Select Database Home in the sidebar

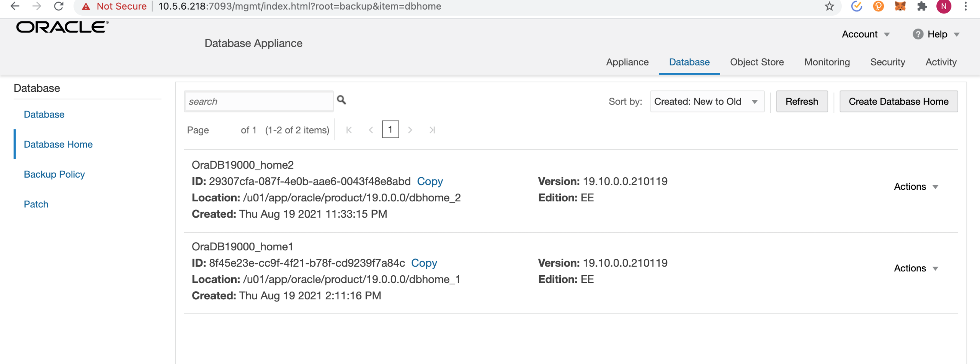point(58,144)
